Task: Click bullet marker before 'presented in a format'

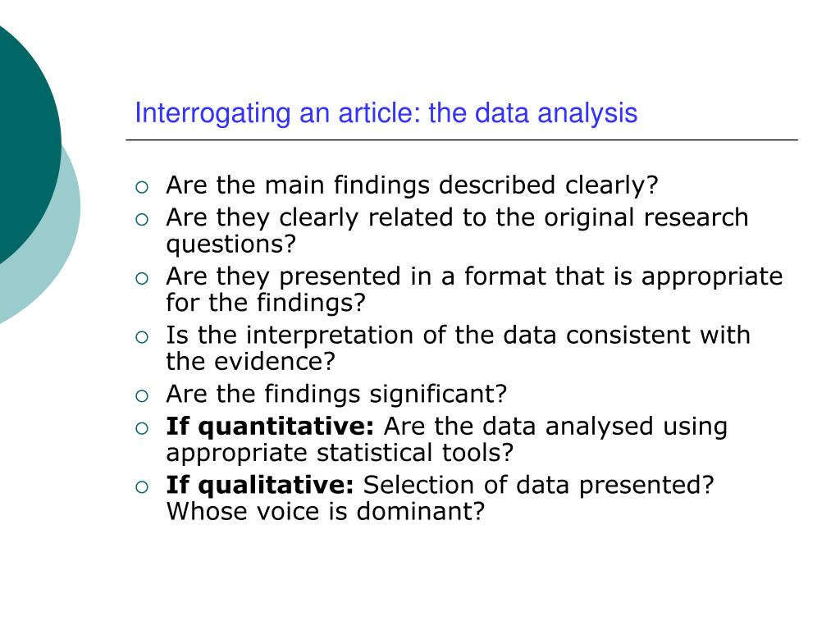Action: pyautogui.click(x=141, y=278)
